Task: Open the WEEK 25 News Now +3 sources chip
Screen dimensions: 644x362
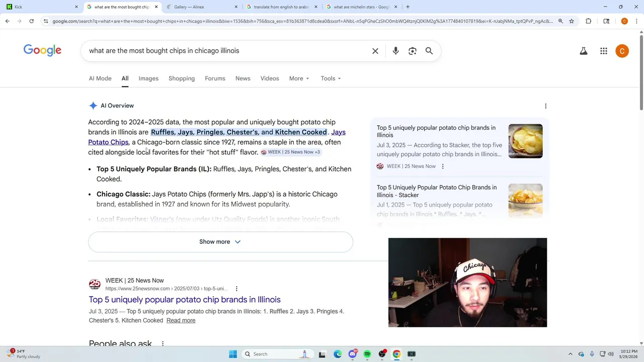Action: click(x=290, y=152)
